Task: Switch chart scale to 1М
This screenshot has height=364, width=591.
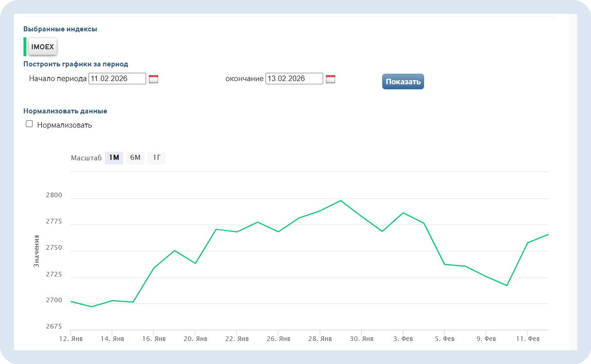Action: pyautogui.click(x=114, y=158)
